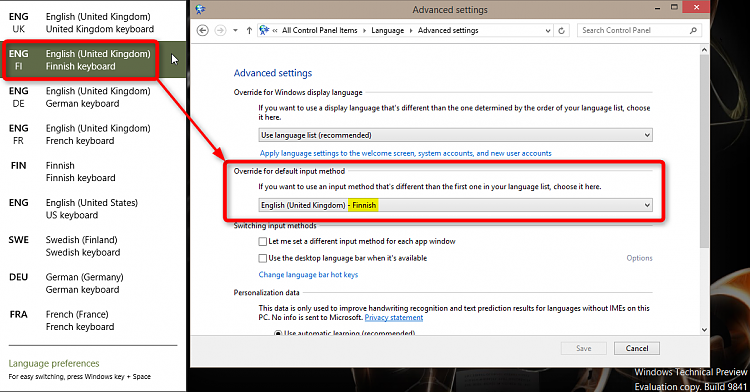Navigate to All Control Panel Items breadcrumb
Image resolution: width=750 pixels, height=392 pixels.
click(x=320, y=30)
